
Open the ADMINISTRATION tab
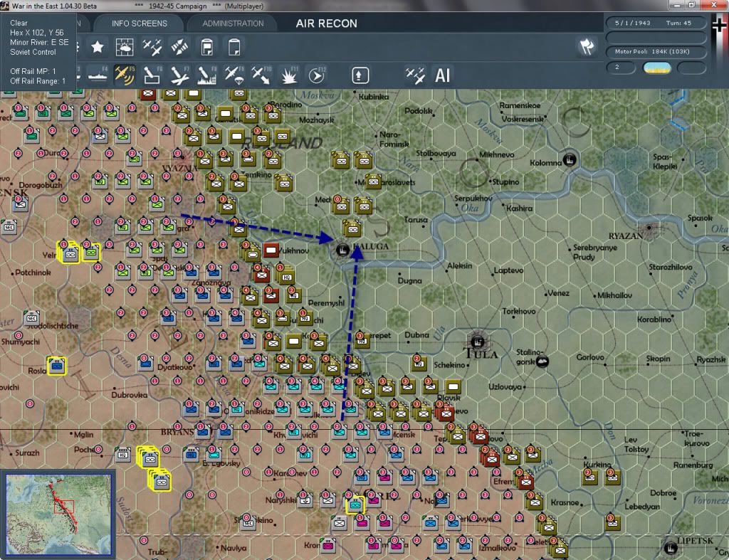[233, 23]
